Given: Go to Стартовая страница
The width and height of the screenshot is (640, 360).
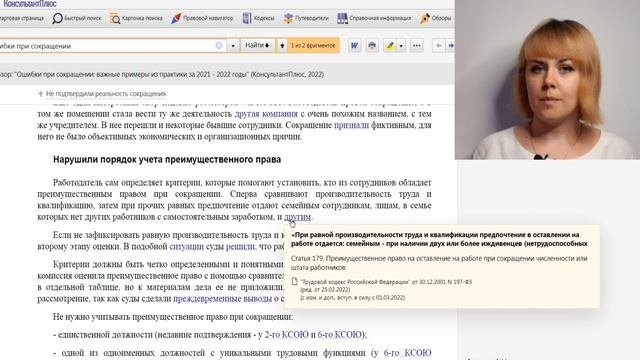Looking at the screenshot, I should coord(22,18).
